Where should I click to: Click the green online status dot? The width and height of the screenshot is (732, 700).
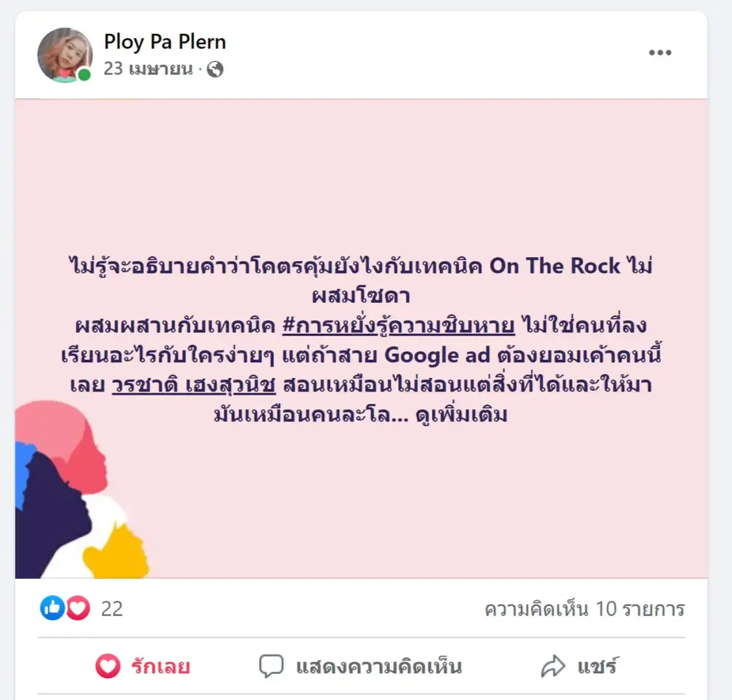tap(84, 75)
